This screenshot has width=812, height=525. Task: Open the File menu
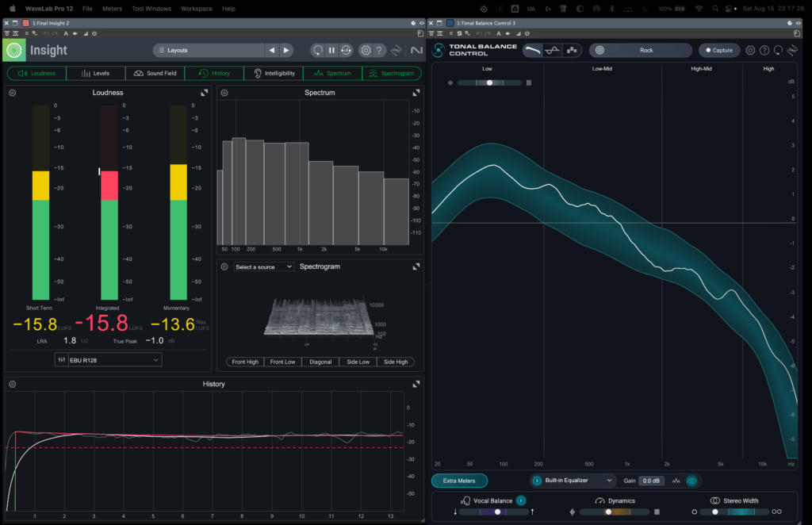pos(87,9)
